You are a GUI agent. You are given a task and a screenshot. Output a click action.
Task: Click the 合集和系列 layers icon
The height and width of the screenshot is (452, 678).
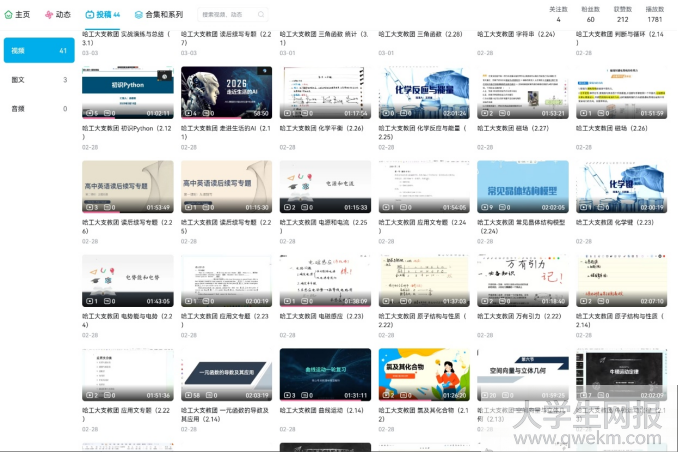point(138,15)
